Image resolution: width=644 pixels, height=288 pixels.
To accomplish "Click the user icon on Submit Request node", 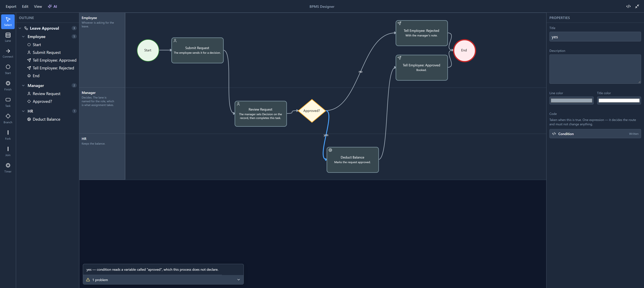I will [175, 41].
